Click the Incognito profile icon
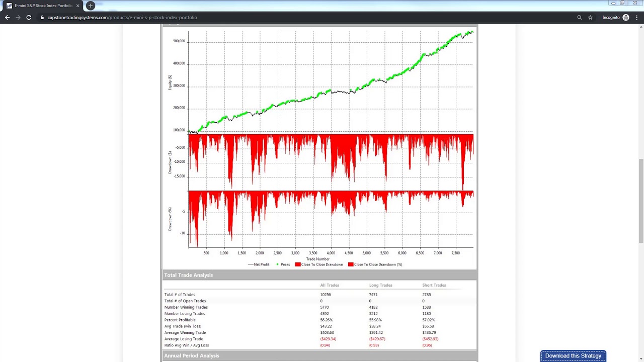644x362 pixels. (x=626, y=18)
